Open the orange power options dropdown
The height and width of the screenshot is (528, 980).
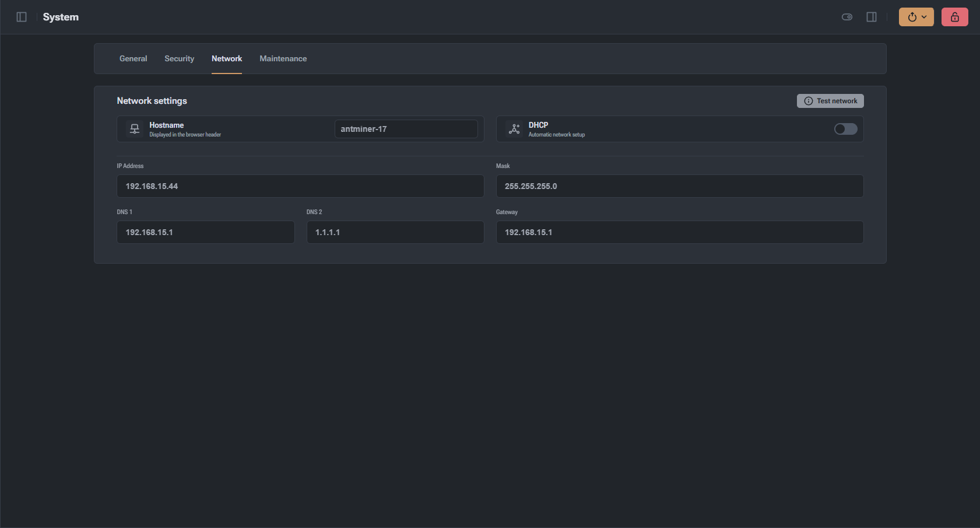tap(916, 17)
